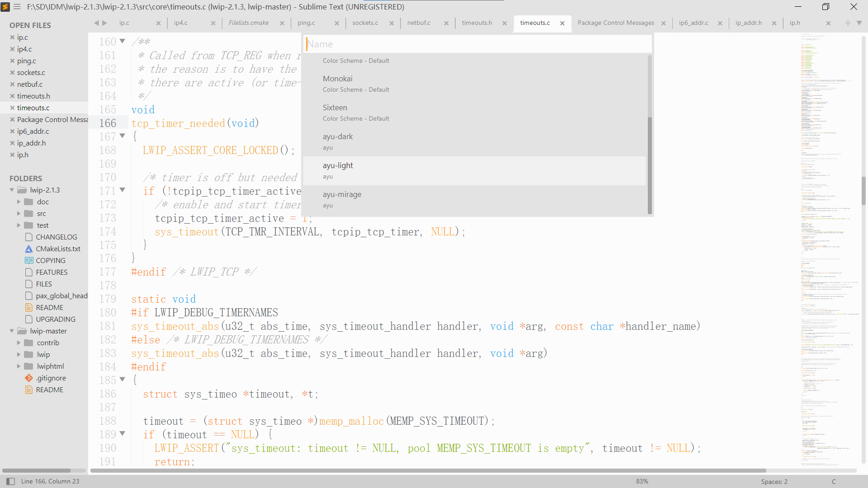
Task: Open the Package Control Messages tab
Action: (616, 23)
